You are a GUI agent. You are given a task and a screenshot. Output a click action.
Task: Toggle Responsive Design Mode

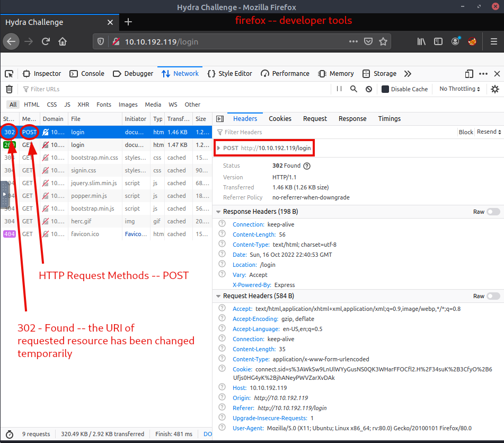click(468, 74)
